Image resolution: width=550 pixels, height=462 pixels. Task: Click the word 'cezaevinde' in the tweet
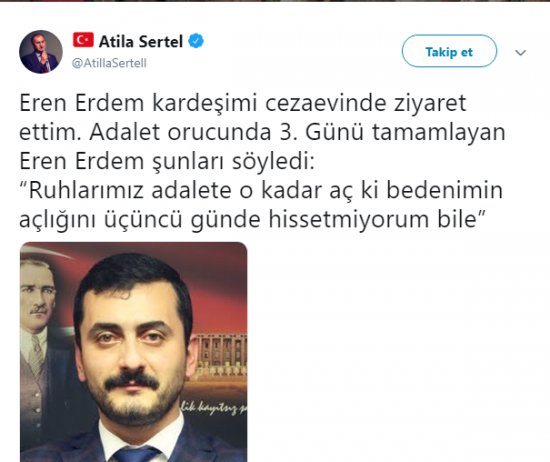click(x=326, y=103)
